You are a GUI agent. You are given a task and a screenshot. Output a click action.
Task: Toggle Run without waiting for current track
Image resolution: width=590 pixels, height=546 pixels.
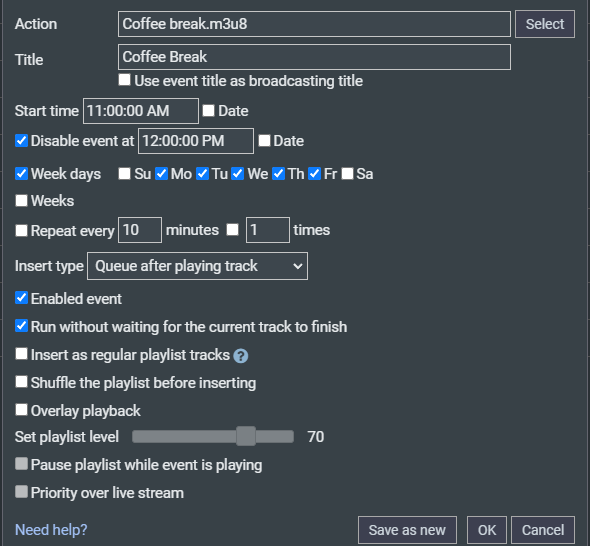click(21, 326)
